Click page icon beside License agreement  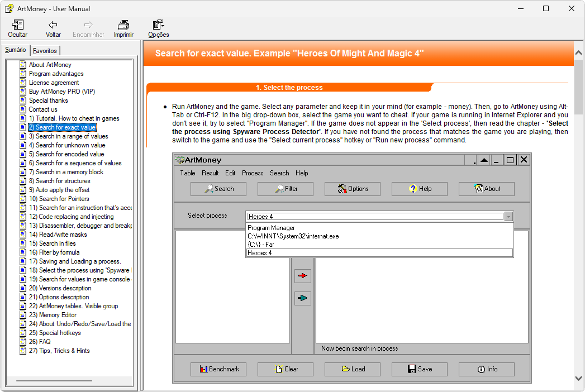click(23, 83)
